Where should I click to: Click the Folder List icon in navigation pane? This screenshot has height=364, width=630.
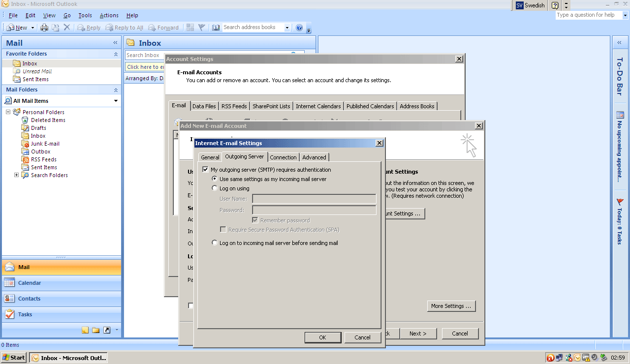tap(95, 330)
